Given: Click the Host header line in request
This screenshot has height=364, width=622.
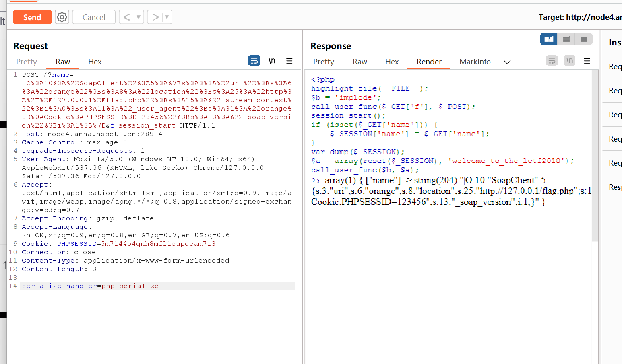Looking at the screenshot, I should 92,134.
